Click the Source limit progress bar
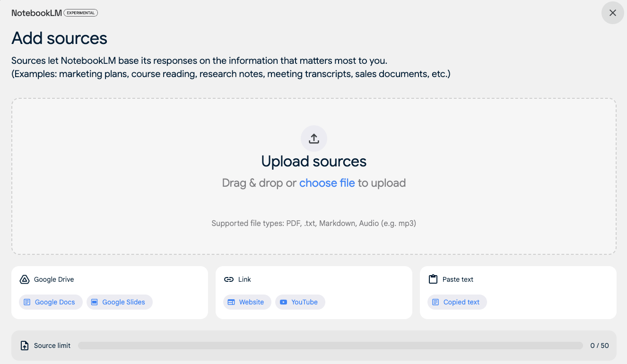Viewport: 627px width, 364px height. click(x=330, y=346)
